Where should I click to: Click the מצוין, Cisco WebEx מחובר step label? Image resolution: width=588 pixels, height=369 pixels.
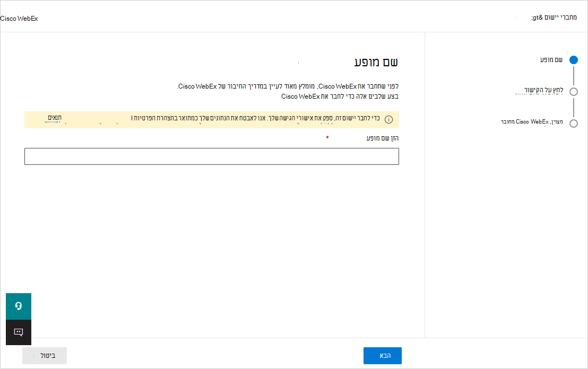click(532, 122)
